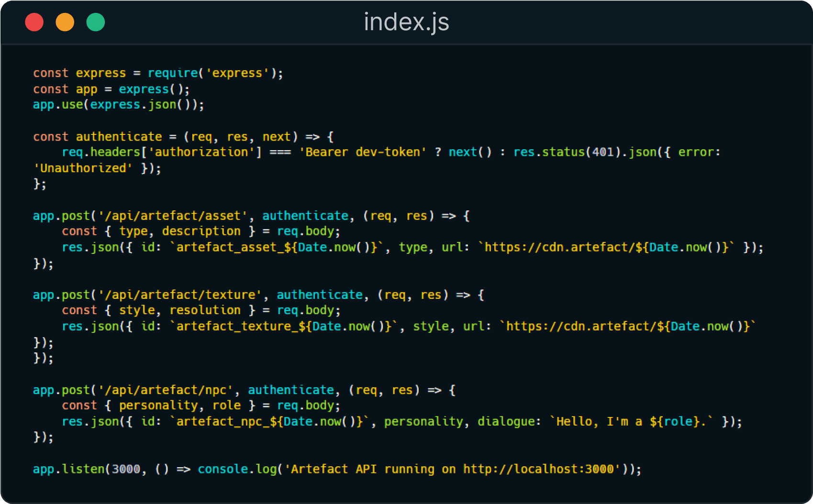The height and width of the screenshot is (504, 813).
Task: Click the 'Unauthorized' string literal
Action: coord(83,168)
